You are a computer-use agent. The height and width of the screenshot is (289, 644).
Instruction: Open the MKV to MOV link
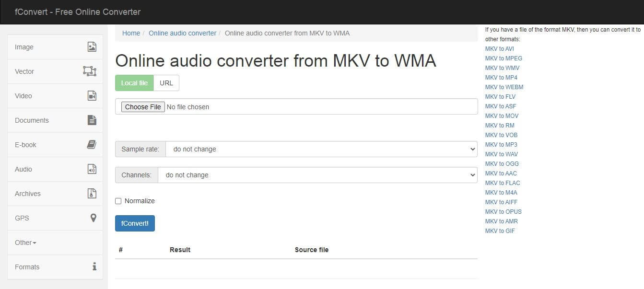pyautogui.click(x=502, y=116)
